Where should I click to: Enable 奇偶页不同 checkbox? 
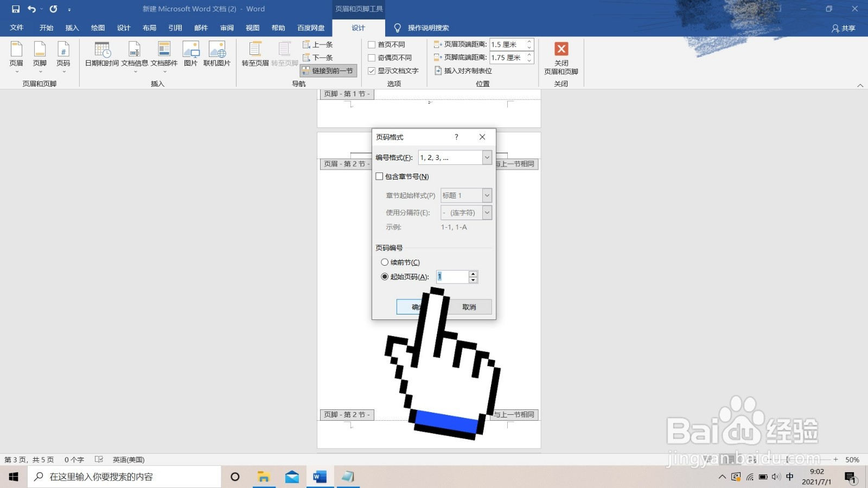(372, 57)
